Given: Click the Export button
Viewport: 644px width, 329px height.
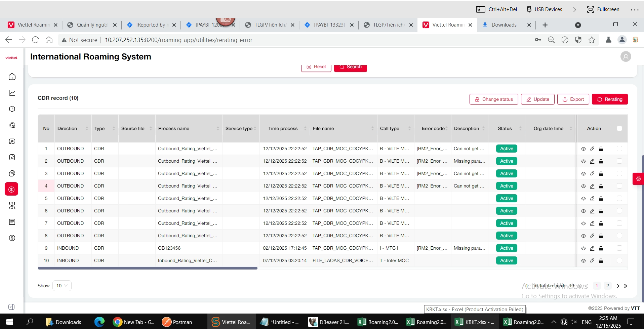Looking at the screenshot, I should [573, 99].
